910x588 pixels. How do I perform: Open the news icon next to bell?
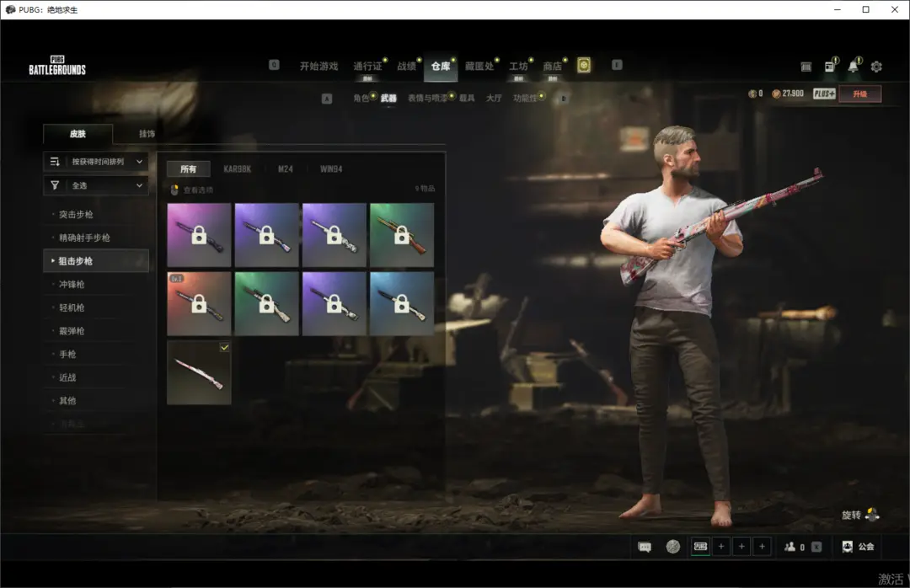click(x=830, y=67)
